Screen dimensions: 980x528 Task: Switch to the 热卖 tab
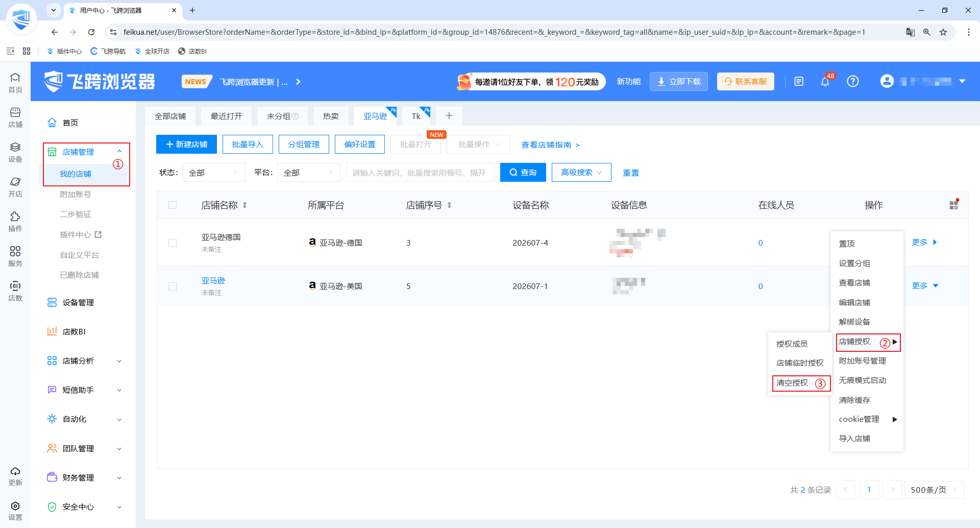[331, 116]
